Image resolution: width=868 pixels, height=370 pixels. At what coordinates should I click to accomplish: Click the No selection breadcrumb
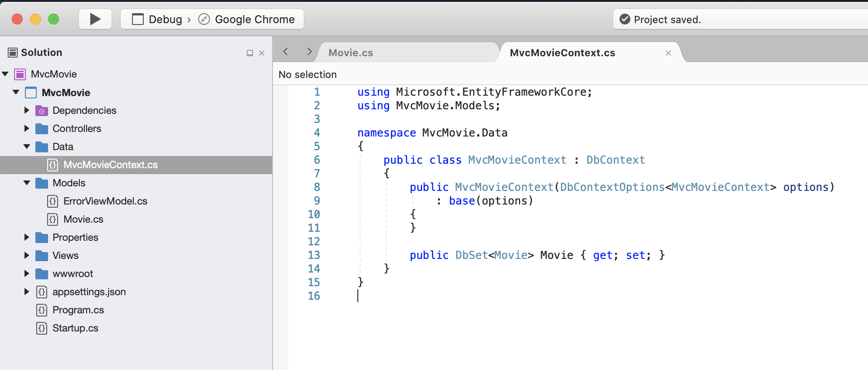(x=307, y=75)
